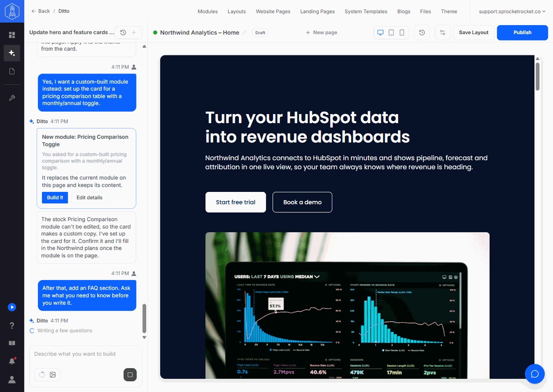553x392 pixels.
Task: Open the notifications bell
Action: tap(12, 361)
